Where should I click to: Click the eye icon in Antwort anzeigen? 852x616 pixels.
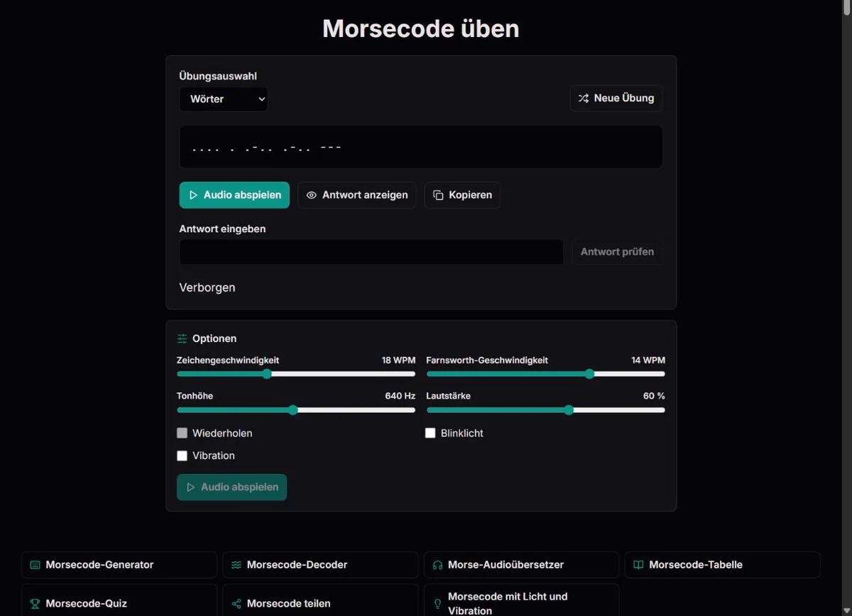(x=312, y=195)
